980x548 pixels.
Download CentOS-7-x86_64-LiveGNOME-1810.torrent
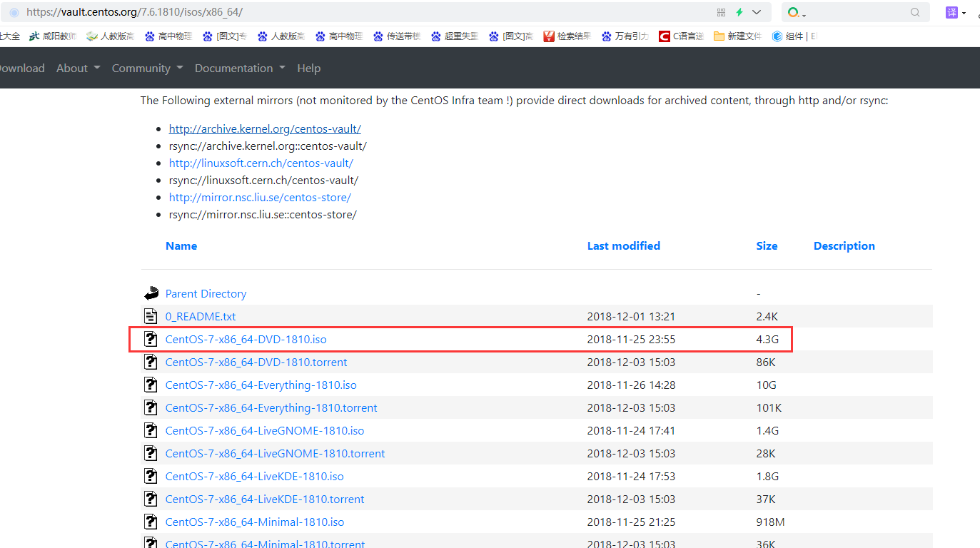[276, 454]
